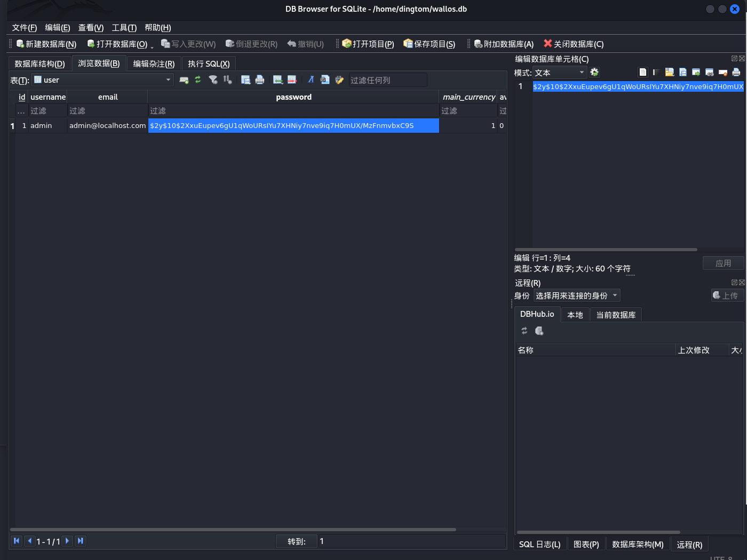
Task: Click the find in cells binoculars icon
Action: pos(325,80)
